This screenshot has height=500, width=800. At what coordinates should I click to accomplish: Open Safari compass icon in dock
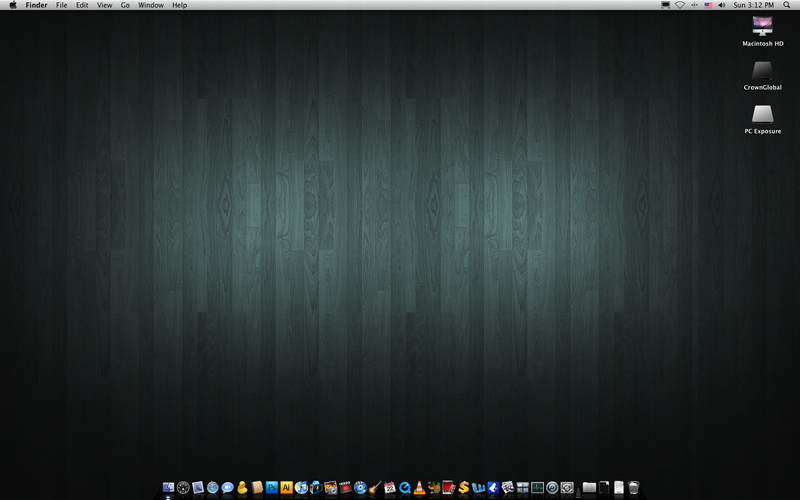212,488
